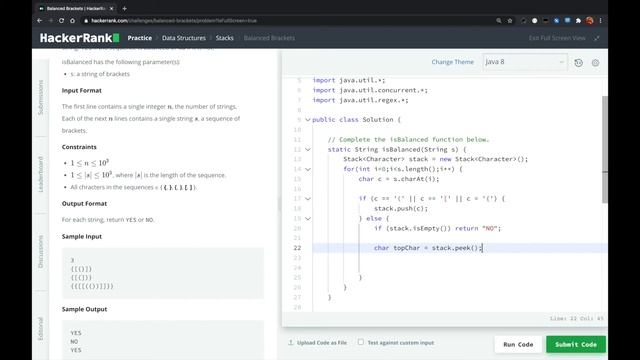Click Upload Code as File
The image size is (640, 360).
click(322, 343)
